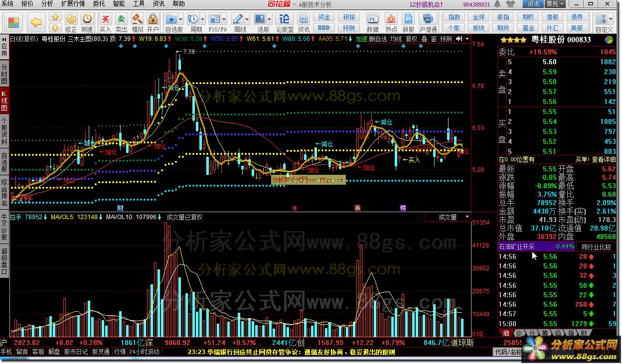This screenshot has height=364, width=622.
Task: Open the 分析 menu
Action: [47, 4]
